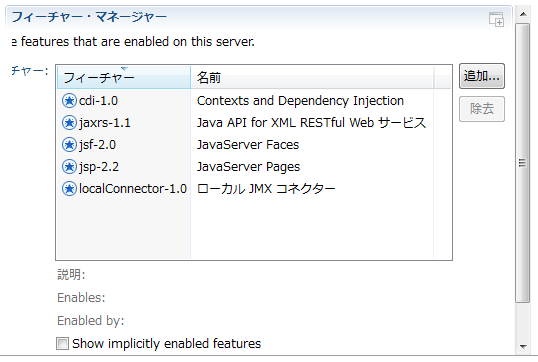Click the localConnector-1.0 feature icon
Viewport: 538px width, 362px height.
pyautogui.click(x=69, y=189)
